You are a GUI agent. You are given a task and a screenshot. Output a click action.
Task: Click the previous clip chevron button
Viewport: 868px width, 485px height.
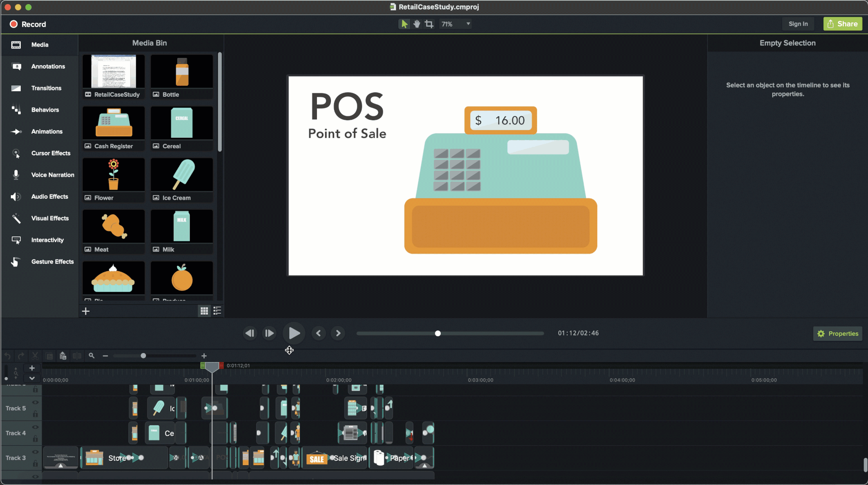coord(319,334)
